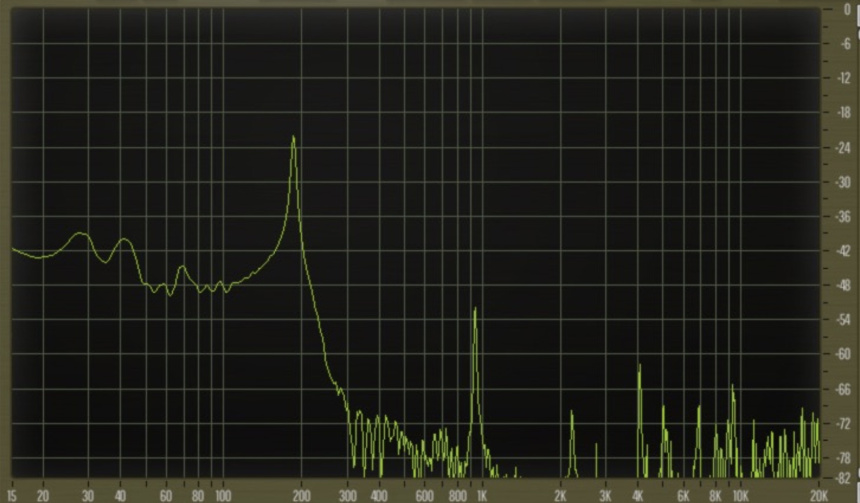
Task: Click the tallest spectrum peak just below 200 Hz
Action: (x=293, y=137)
